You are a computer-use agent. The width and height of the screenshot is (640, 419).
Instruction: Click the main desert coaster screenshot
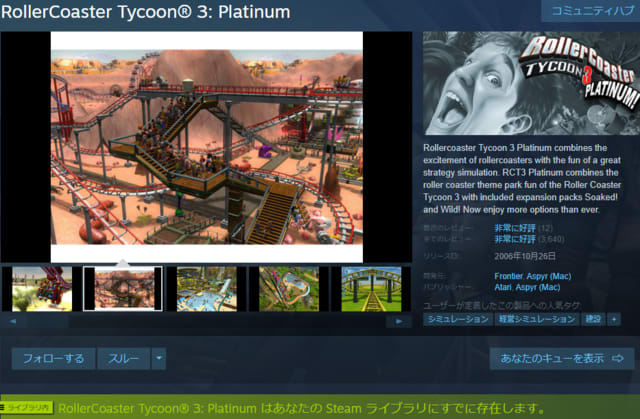[x=207, y=147]
